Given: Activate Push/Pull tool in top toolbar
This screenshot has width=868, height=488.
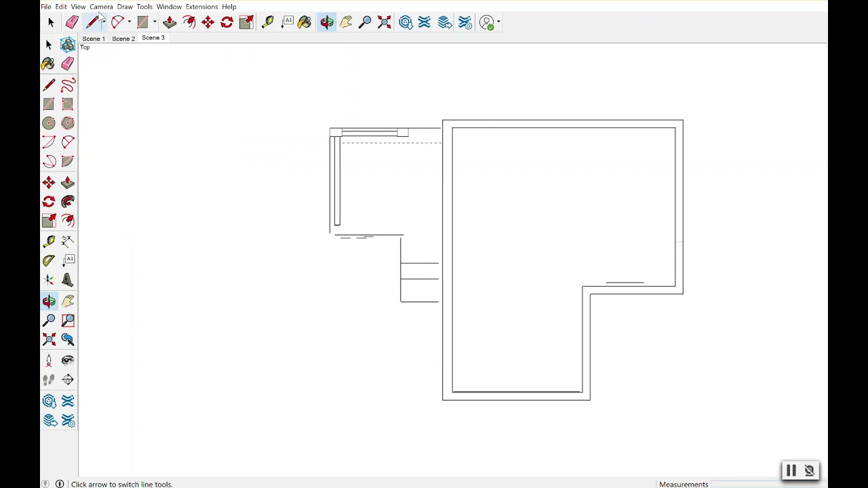Looking at the screenshot, I should (170, 22).
